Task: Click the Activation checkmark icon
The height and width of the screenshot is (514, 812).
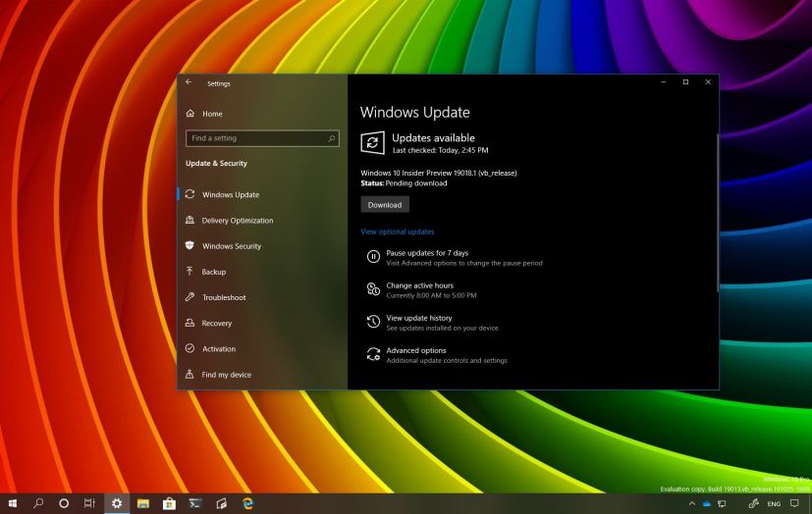Action: (x=189, y=348)
